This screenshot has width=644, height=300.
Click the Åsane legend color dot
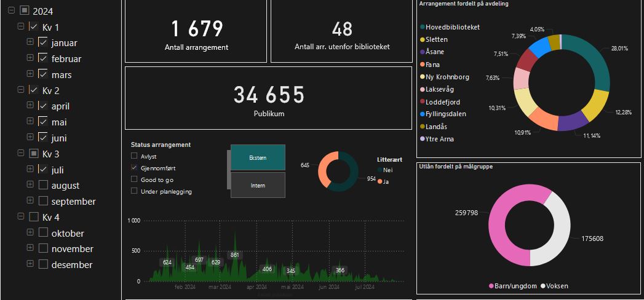(x=422, y=52)
